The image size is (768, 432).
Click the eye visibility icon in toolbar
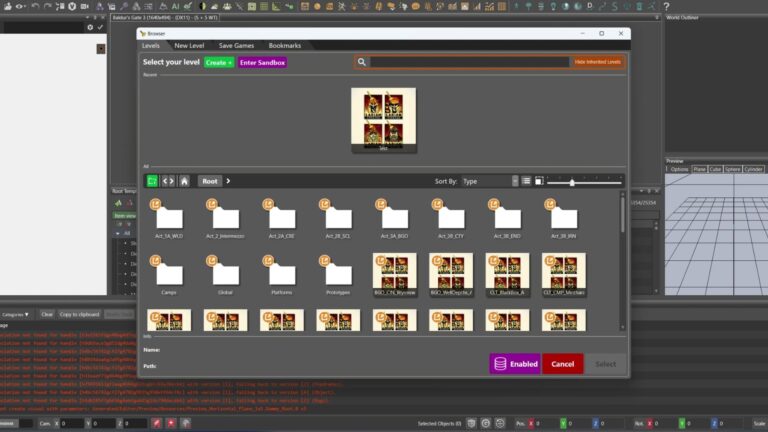(x=20, y=6)
